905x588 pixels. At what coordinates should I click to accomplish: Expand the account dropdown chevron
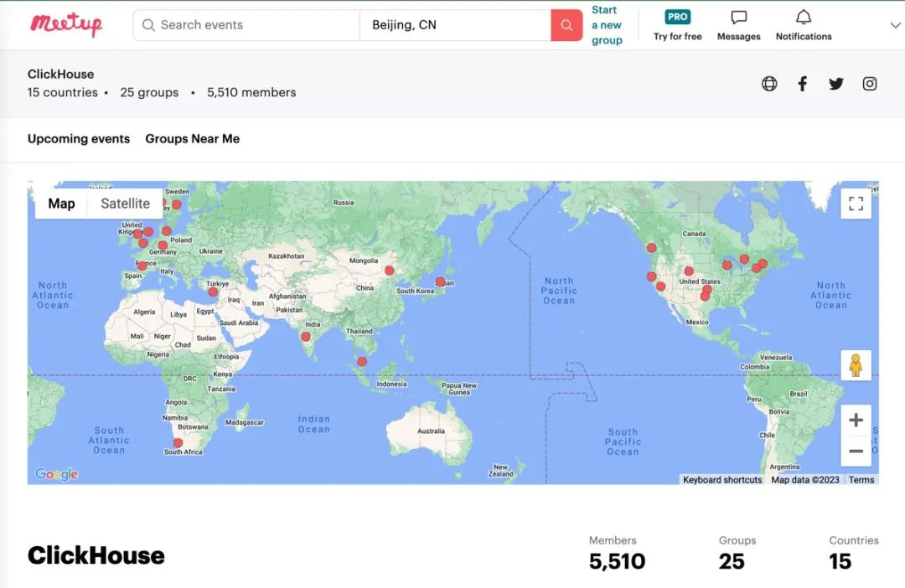[895, 25]
